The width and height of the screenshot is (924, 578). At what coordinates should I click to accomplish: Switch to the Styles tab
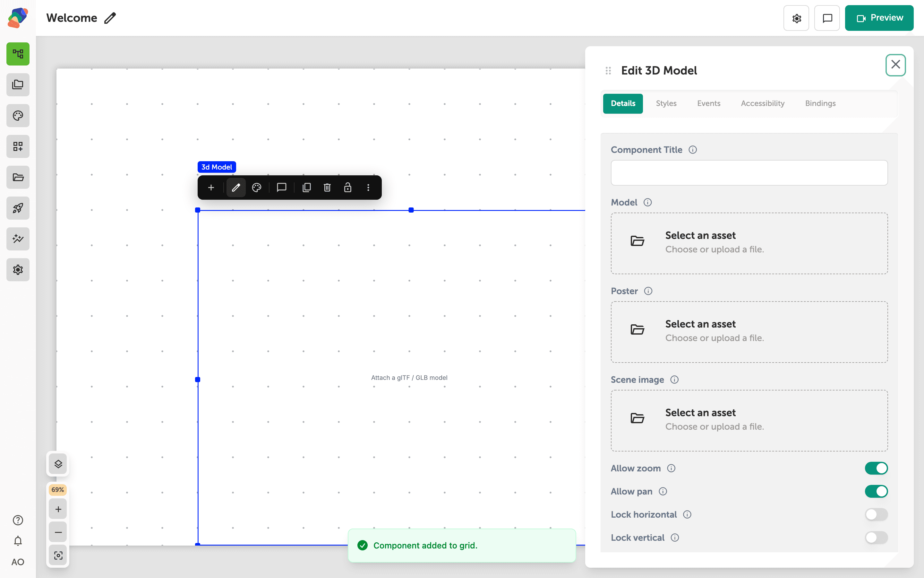click(x=666, y=104)
